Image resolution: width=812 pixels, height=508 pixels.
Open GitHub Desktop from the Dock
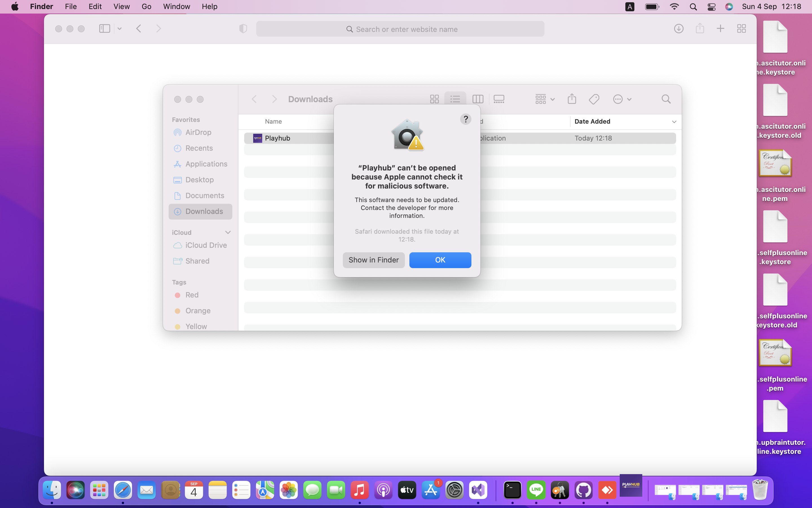(x=584, y=490)
